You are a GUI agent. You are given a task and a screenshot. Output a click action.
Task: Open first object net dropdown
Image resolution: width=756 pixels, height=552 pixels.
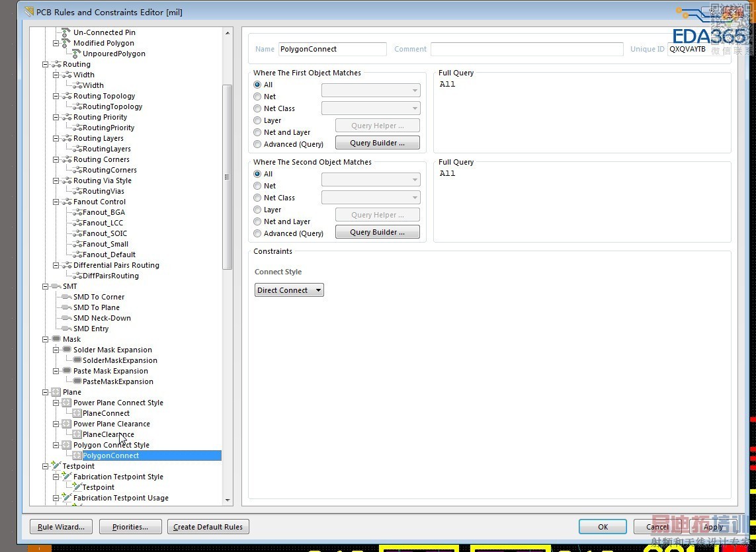(x=371, y=90)
